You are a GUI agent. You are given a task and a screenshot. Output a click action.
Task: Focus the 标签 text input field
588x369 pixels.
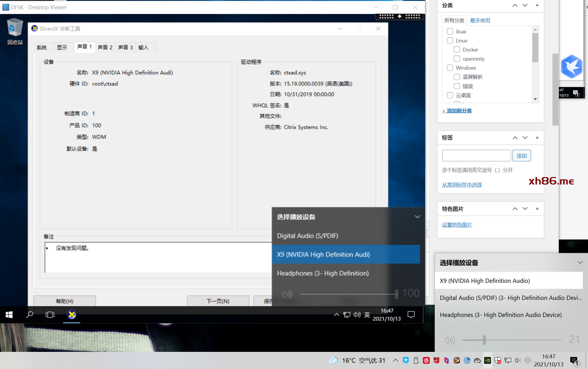[x=476, y=156]
